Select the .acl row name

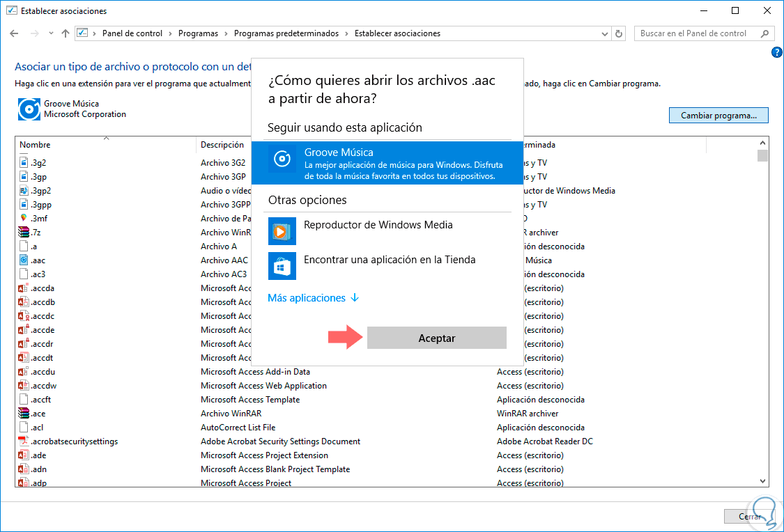click(x=37, y=428)
